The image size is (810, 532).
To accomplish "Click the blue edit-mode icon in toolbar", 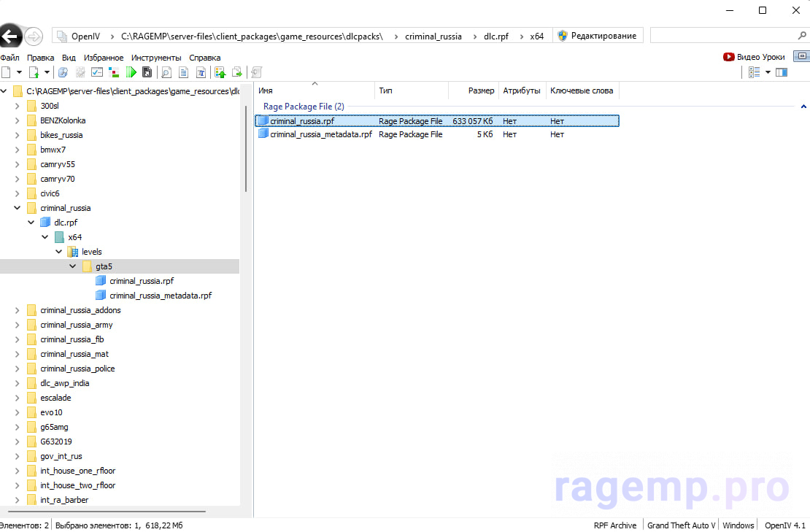I will (x=63, y=72).
